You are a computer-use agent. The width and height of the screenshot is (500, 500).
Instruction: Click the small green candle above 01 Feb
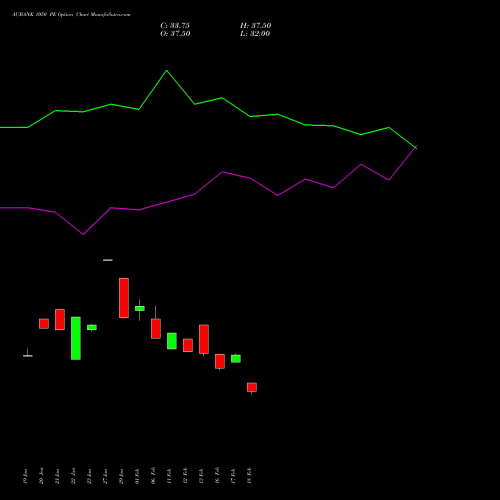point(140,309)
